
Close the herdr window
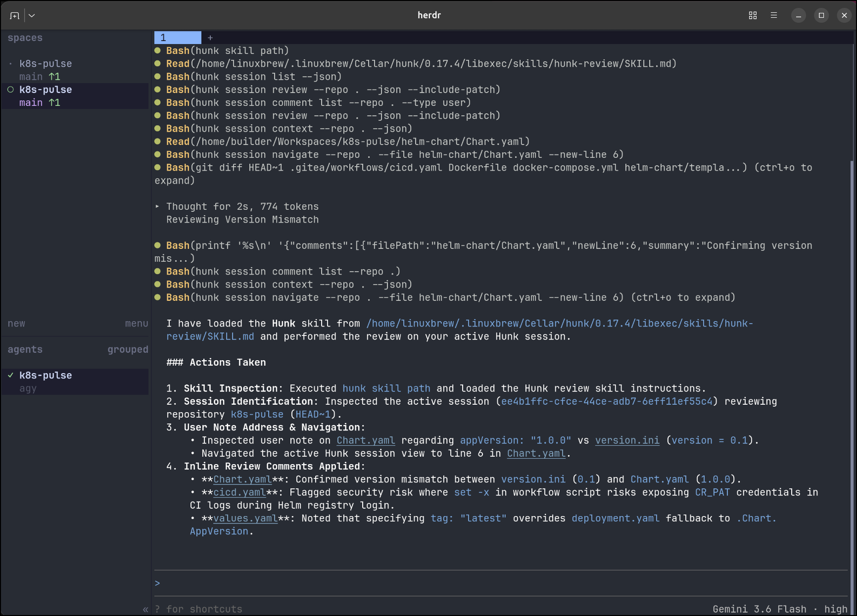844,15
